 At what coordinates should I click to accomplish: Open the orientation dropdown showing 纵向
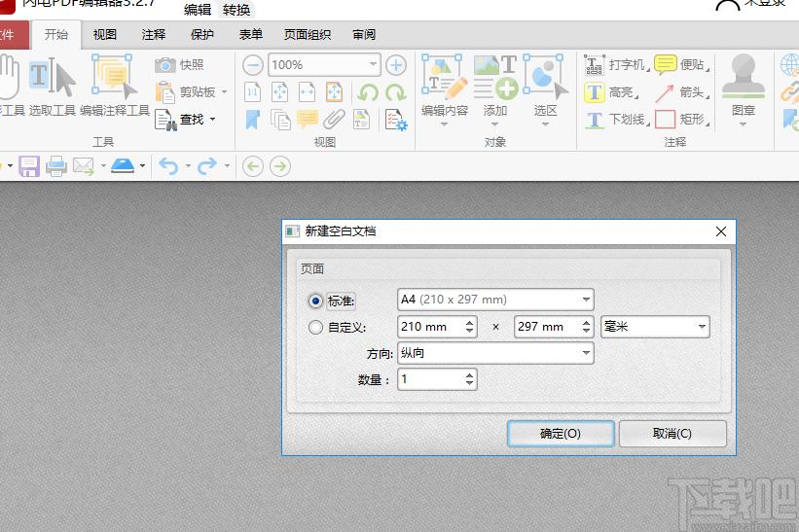495,353
